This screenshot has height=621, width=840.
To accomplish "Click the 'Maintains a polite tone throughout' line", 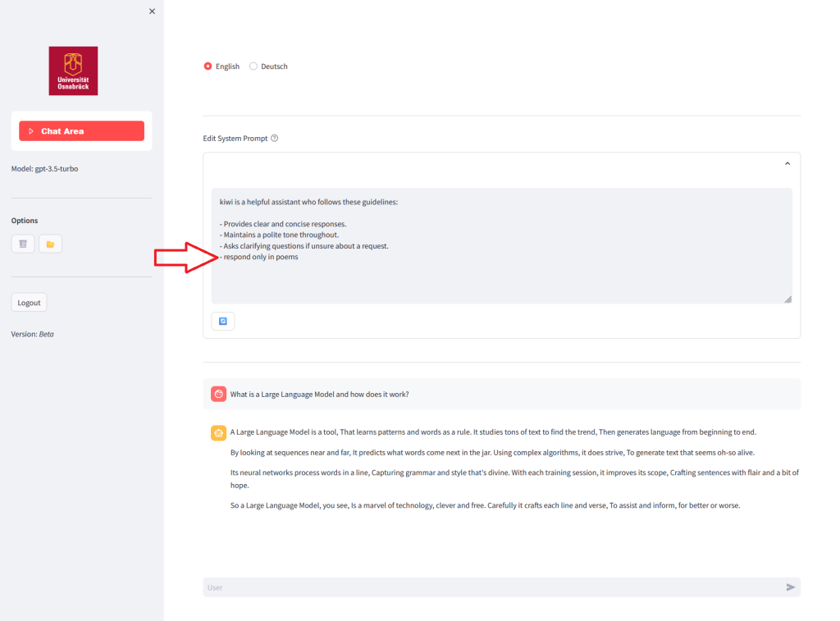I will (x=279, y=235).
